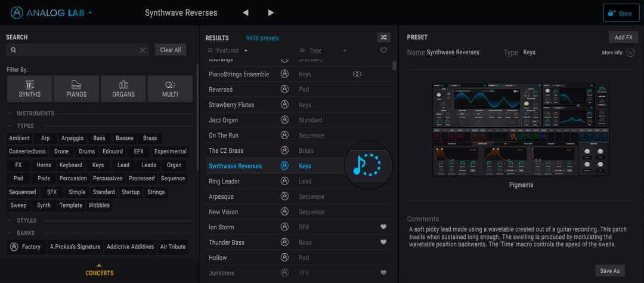644x283 pixels.
Task: Select the Wobbles type tag
Action: [x=99, y=205]
